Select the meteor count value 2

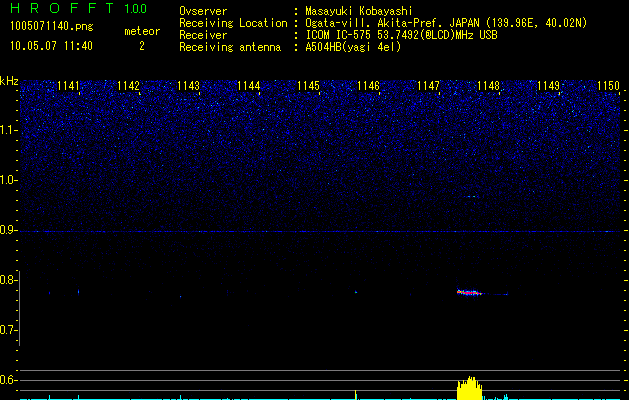click(x=141, y=46)
